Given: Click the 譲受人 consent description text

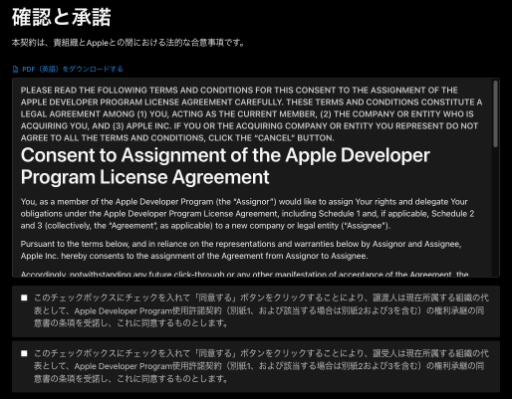Looking at the screenshot, I should pos(261,366).
